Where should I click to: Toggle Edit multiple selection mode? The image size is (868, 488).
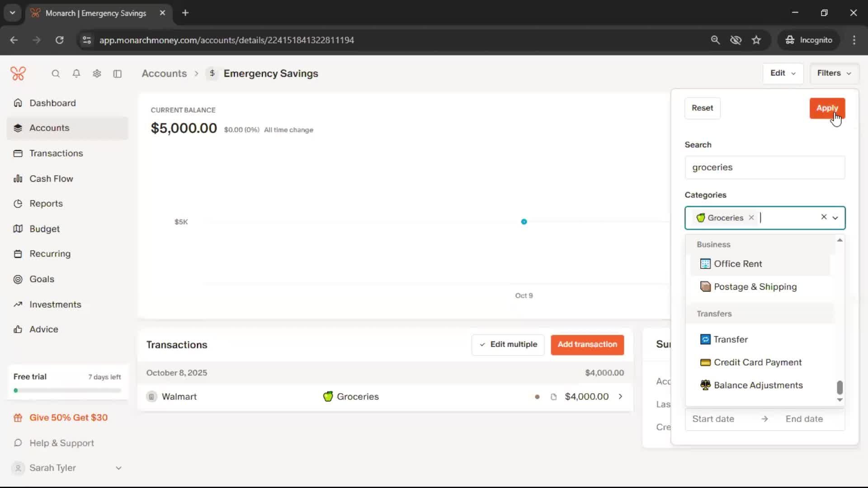508,345
